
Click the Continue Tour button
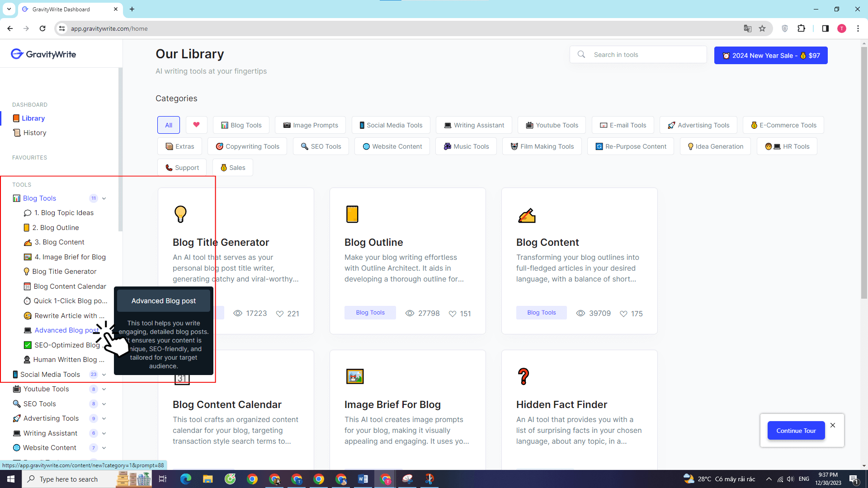point(796,430)
